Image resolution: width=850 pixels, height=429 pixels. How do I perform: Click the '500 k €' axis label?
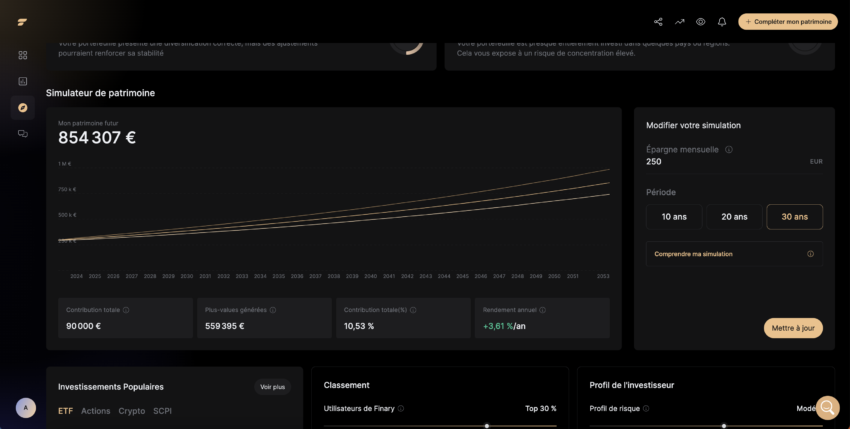pos(67,215)
